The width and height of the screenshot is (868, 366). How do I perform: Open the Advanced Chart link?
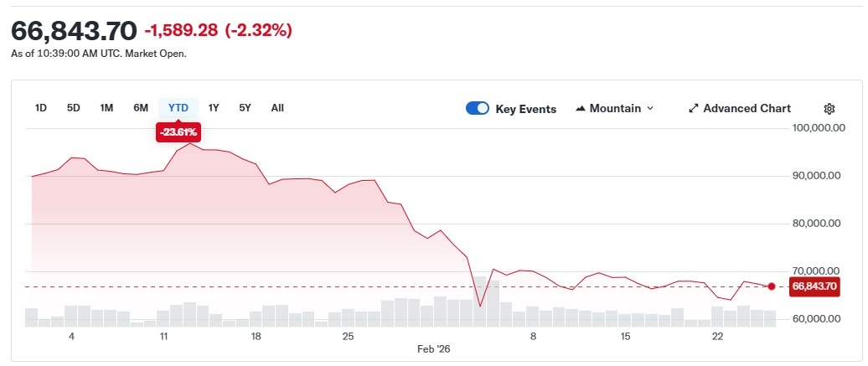coord(747,108)
